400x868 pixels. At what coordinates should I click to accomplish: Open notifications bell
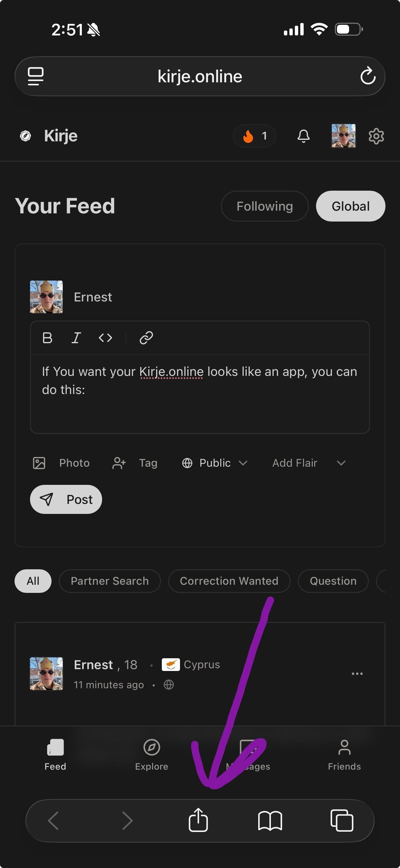point(303,136)
